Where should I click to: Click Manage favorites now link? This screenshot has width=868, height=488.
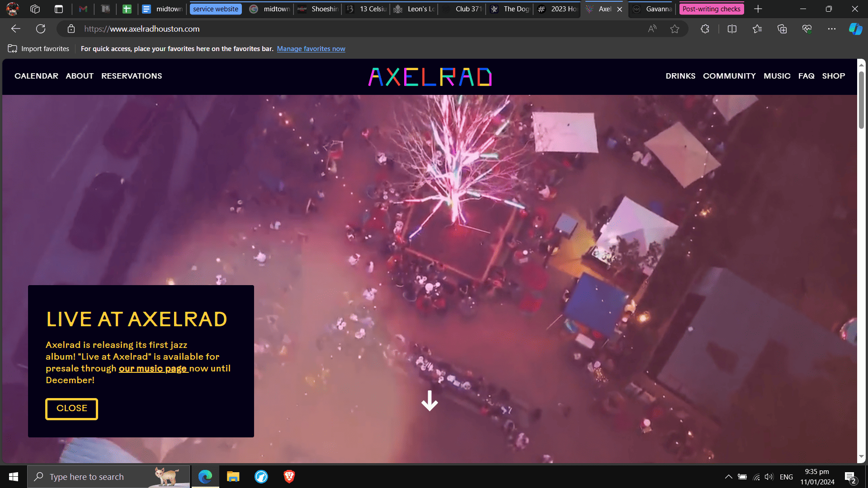click(311, 49)
